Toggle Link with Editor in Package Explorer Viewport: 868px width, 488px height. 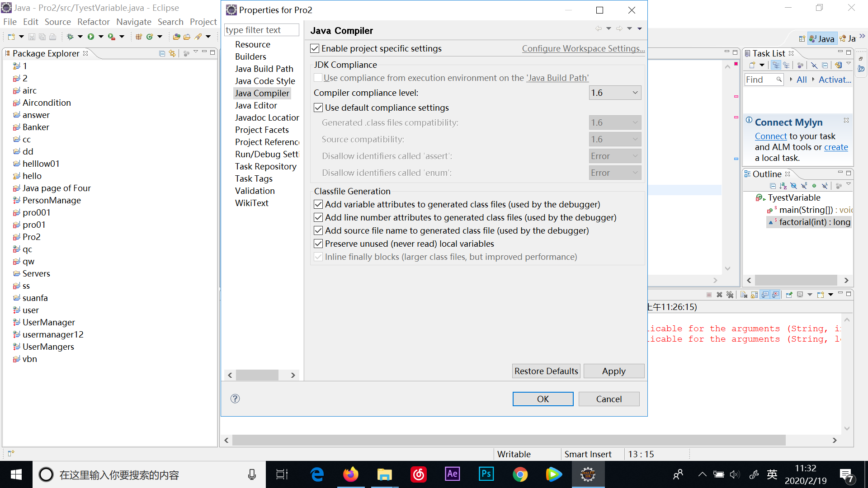tap(172, 53)
